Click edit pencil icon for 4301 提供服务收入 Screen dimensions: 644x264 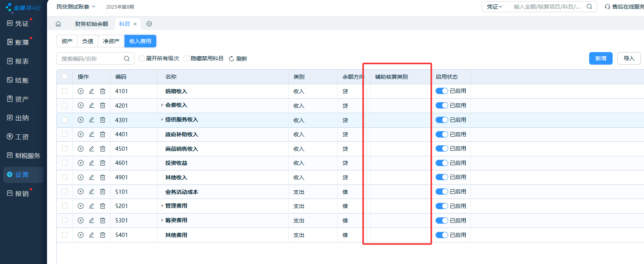click(x=92, y=120)
